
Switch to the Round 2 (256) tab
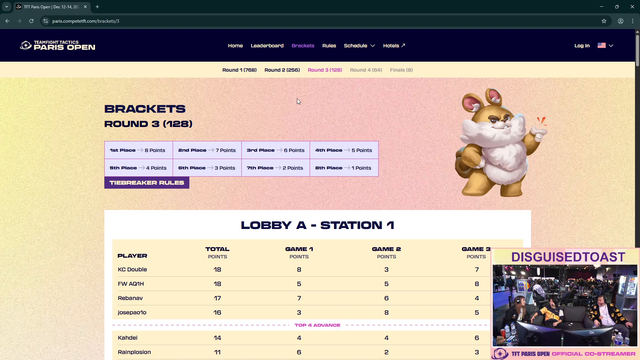pos(282,70)
